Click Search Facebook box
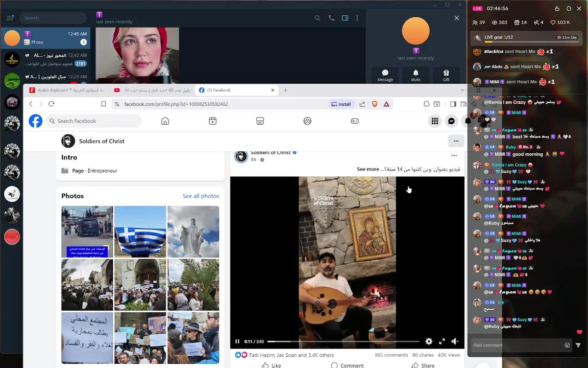This screenshot has width=588, height=368. coord(94,121)
